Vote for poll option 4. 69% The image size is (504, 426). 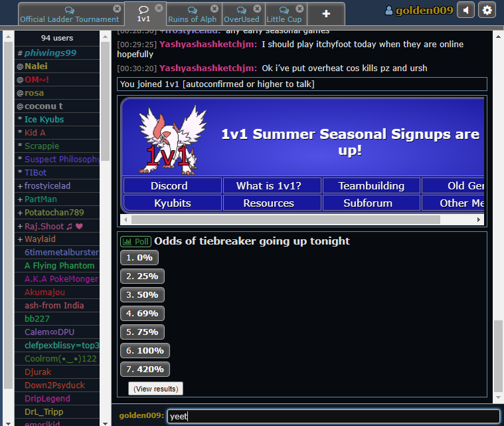pos(142,314)
